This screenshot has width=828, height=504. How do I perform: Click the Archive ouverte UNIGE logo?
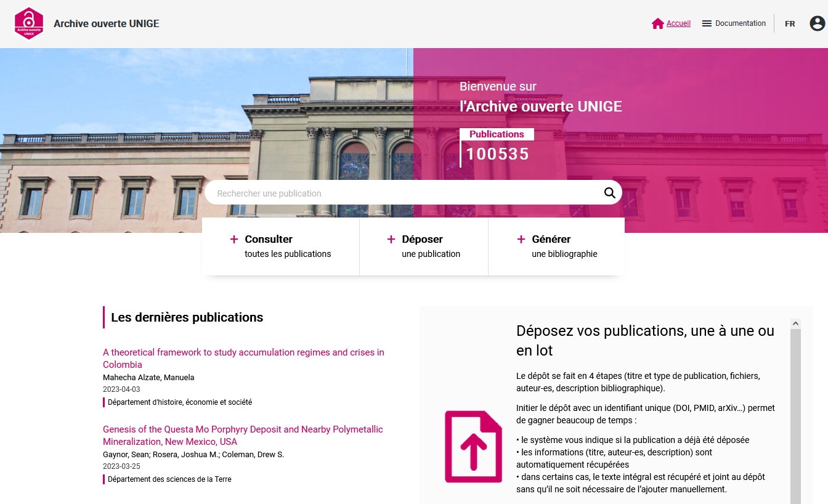(x=28, y=23)
